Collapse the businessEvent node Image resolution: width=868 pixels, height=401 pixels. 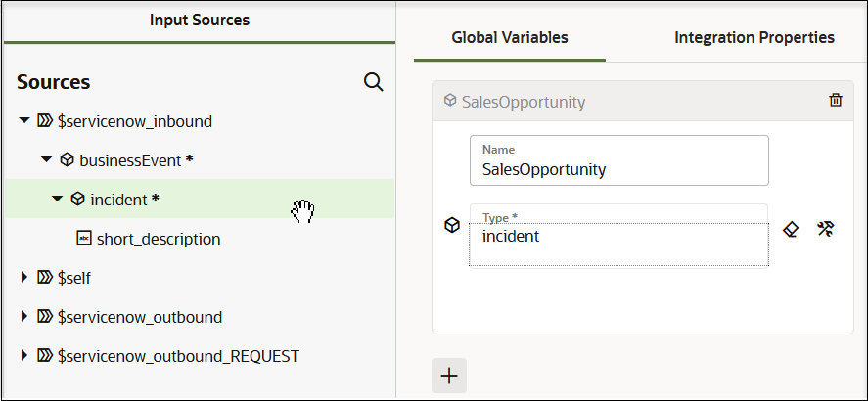coord(46,159)
